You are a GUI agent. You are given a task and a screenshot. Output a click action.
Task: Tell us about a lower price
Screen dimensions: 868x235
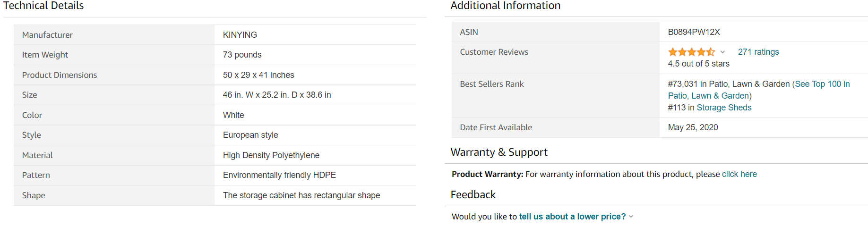click(572, 217)
